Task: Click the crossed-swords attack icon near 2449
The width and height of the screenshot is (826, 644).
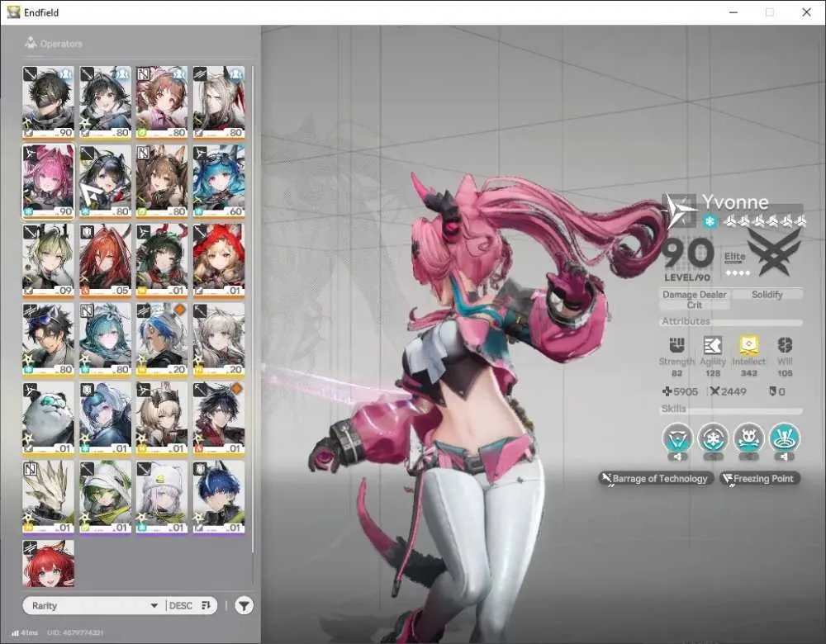Action: click(x=714, y=391)
